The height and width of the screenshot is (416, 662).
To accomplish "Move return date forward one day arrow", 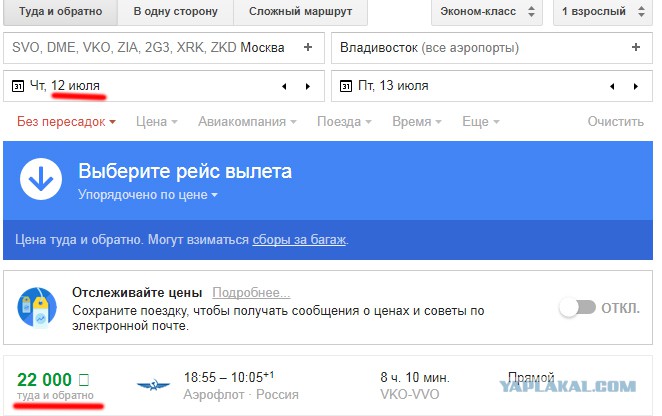I will point(636,87).
